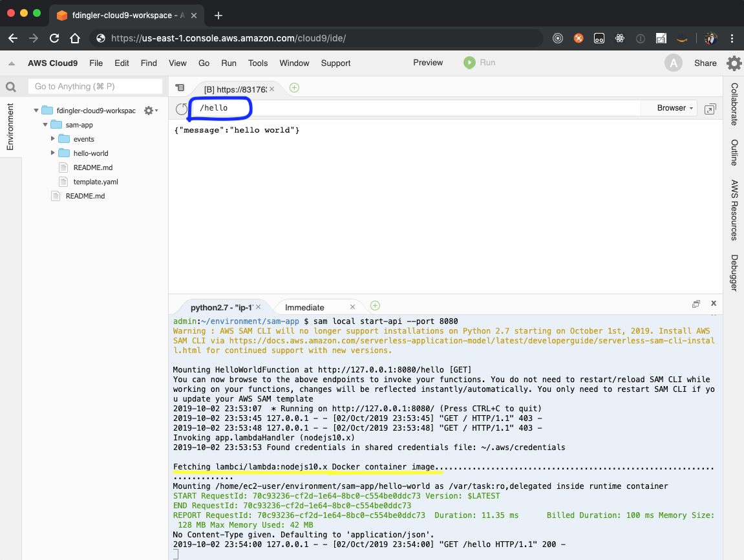The height and width of the screenshot is (560, 744).
Task: Open the Chrome three-dot menu
Action: tap(732, 38)
